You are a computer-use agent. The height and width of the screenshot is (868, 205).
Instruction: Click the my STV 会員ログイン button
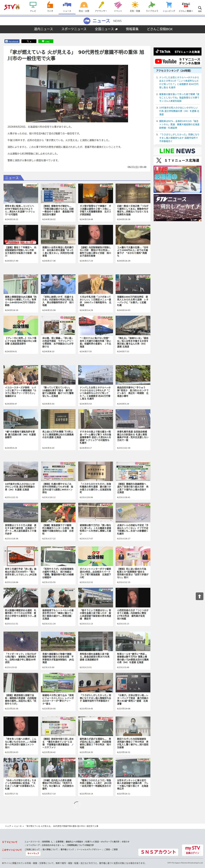click(193, 850)
